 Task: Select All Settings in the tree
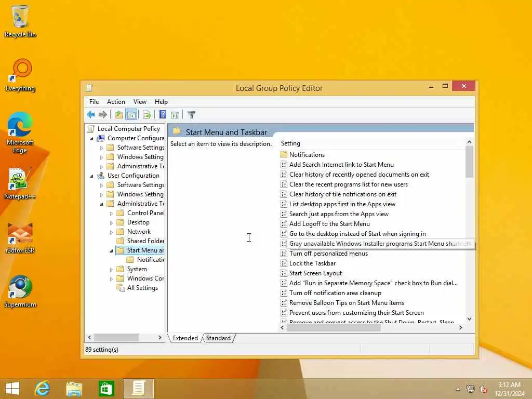coord(142,288)
